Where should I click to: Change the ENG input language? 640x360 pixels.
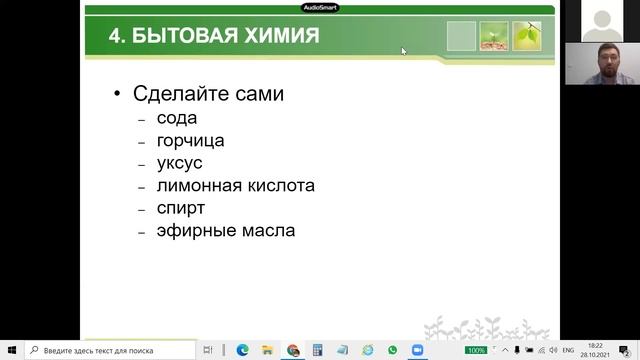click(568, 350)
